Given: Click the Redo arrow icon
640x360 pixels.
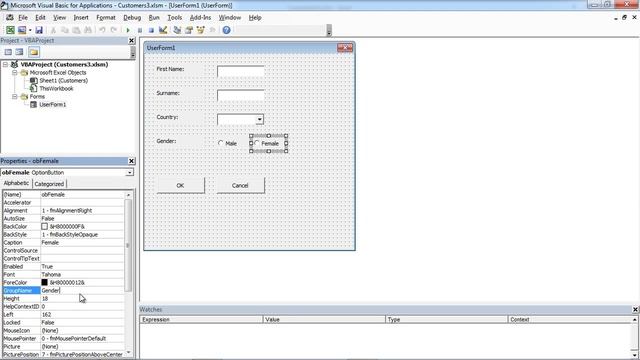Looking at the screenshot, I should (x=114, y=30).
